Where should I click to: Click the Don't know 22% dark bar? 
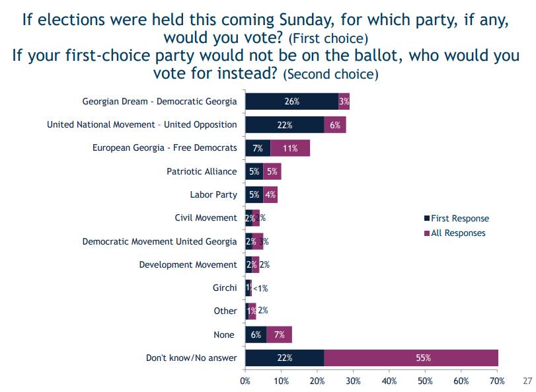285,358
